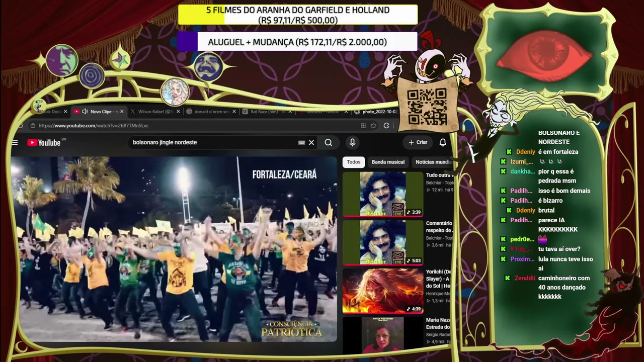Close the Wilson Rafael tab
This screenshot has height=362, width=644.
coord(178,112)
